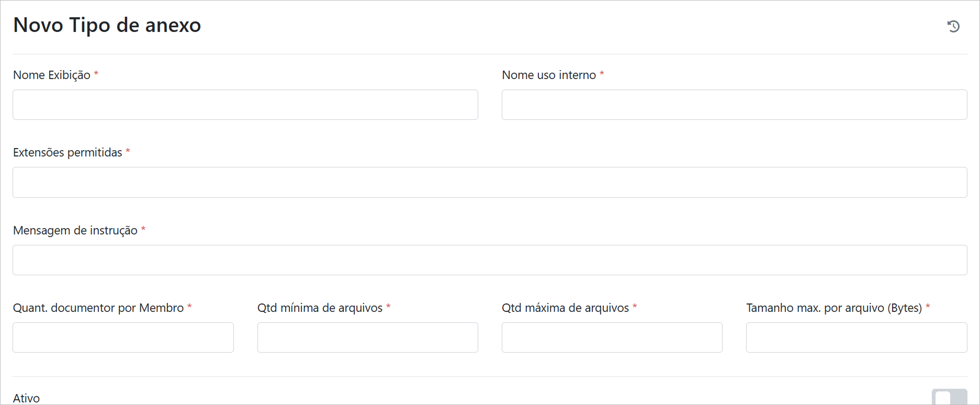The width and height of the screenshot is (980, 405).
Task: Click into the Nome uso interno input box
Action: click(x=734, y=105)
